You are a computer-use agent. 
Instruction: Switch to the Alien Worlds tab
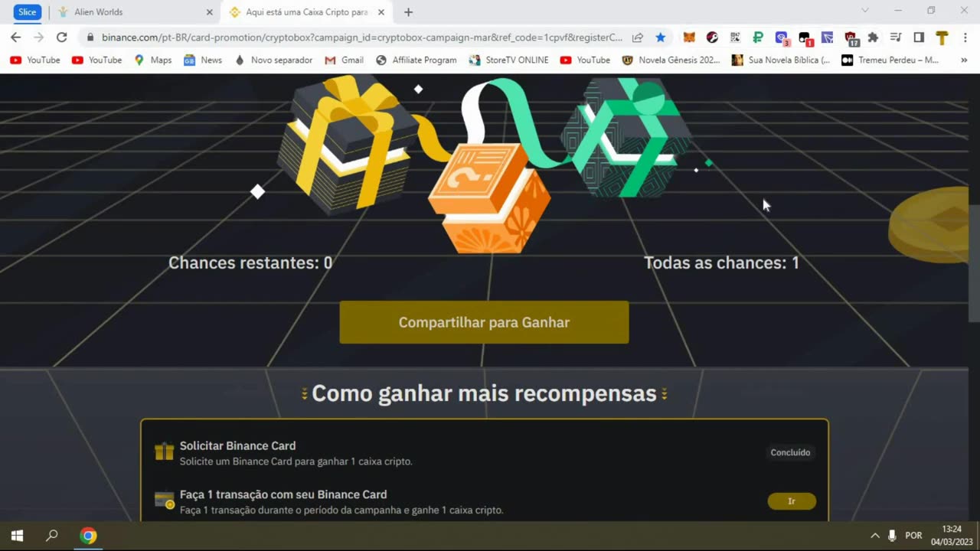point(136,12)
